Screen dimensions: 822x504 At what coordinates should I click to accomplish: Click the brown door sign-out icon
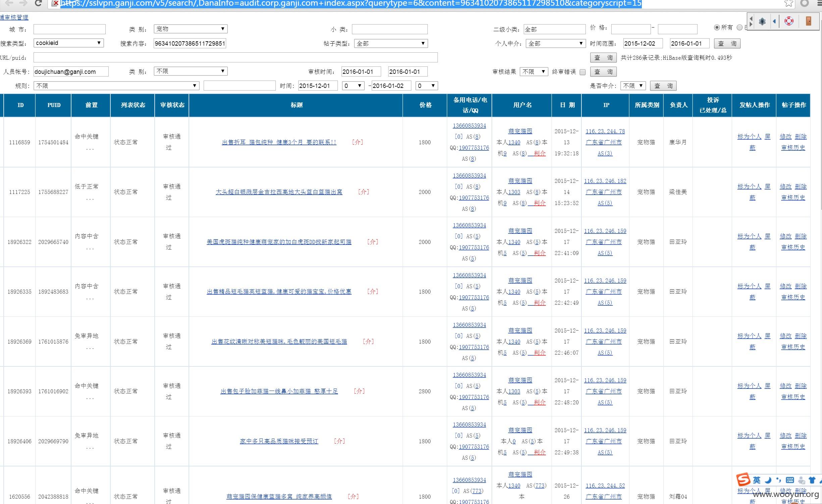809,21
